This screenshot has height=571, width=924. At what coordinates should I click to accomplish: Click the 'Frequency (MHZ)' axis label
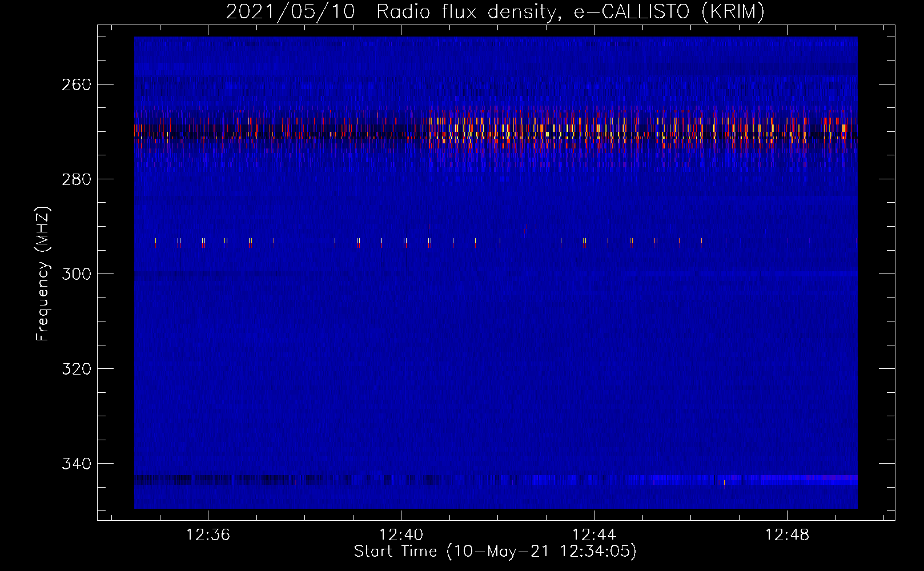43,274
